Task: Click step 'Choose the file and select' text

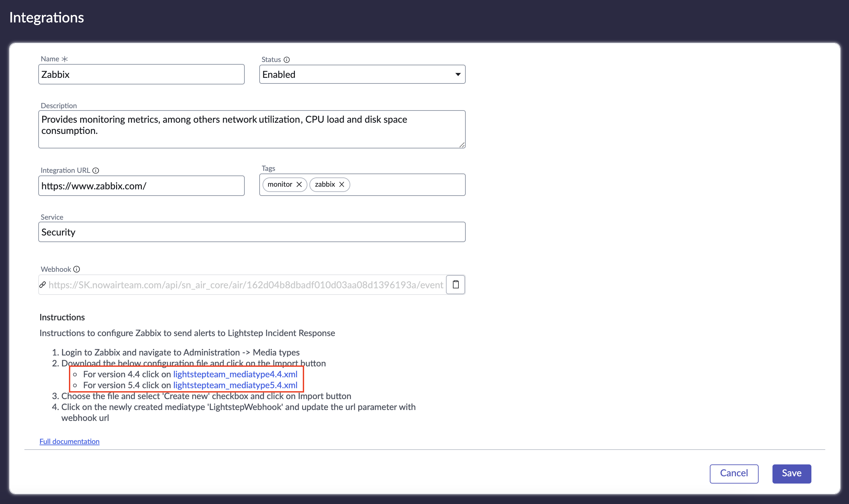Action: [206, 396]
